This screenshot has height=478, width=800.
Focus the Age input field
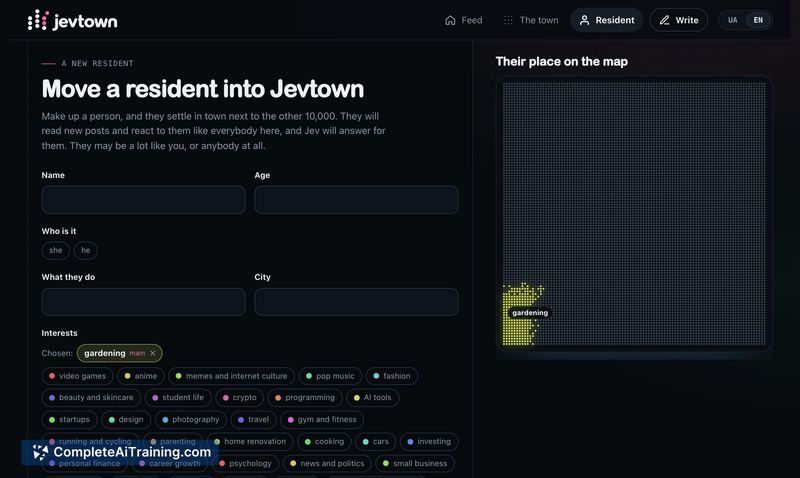[356, 199]
